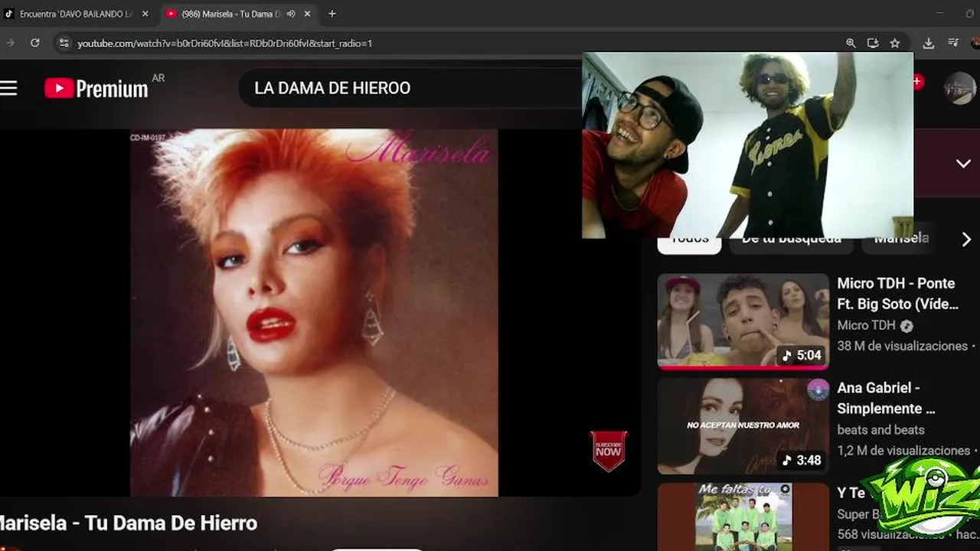Open a new browser tab with plus
Image resolution: width=980 pixels, height=551 pixels.
point(332,14)
